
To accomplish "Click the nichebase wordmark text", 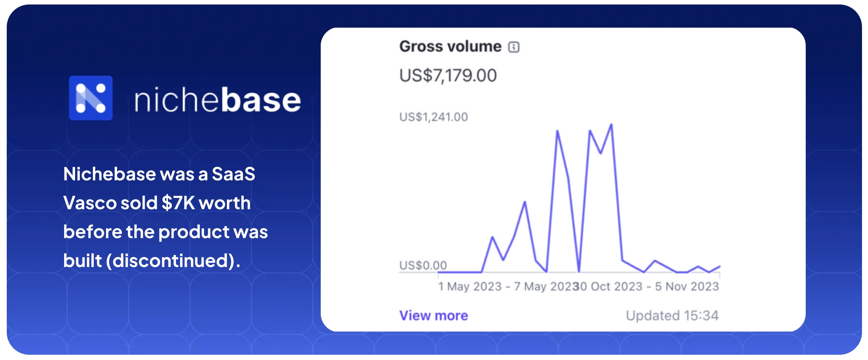I will 218,100.
